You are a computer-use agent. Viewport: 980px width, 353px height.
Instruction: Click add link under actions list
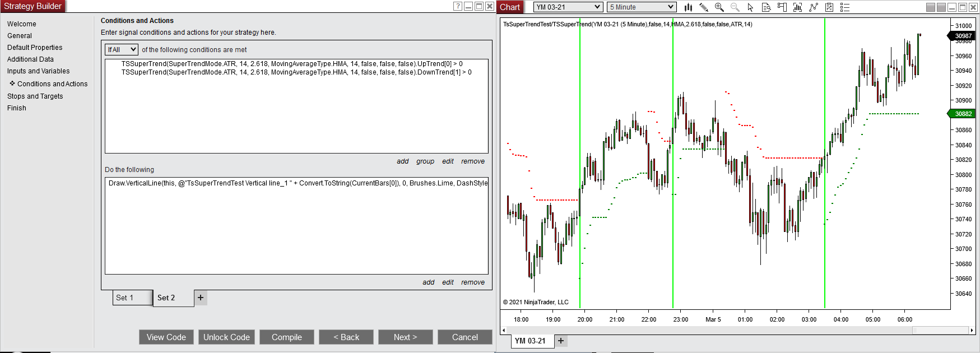pos(429,282)
